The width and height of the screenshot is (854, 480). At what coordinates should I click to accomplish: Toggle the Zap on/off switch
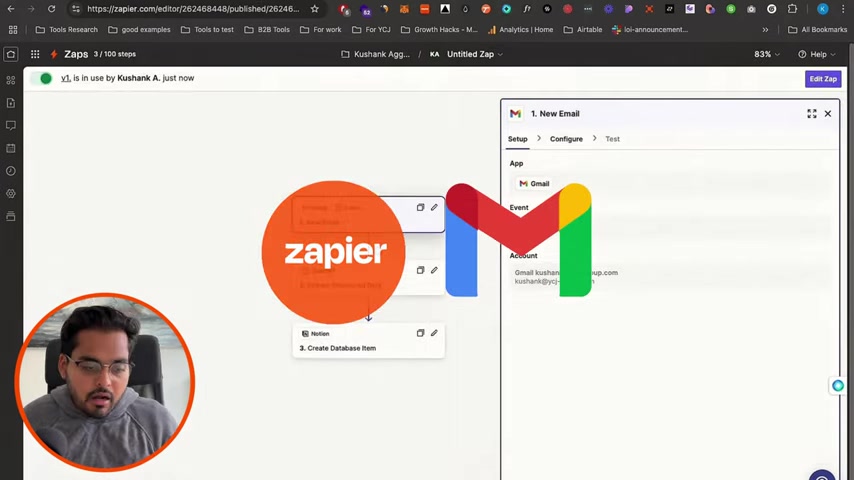pyautogui.click(x=41, y=78)
